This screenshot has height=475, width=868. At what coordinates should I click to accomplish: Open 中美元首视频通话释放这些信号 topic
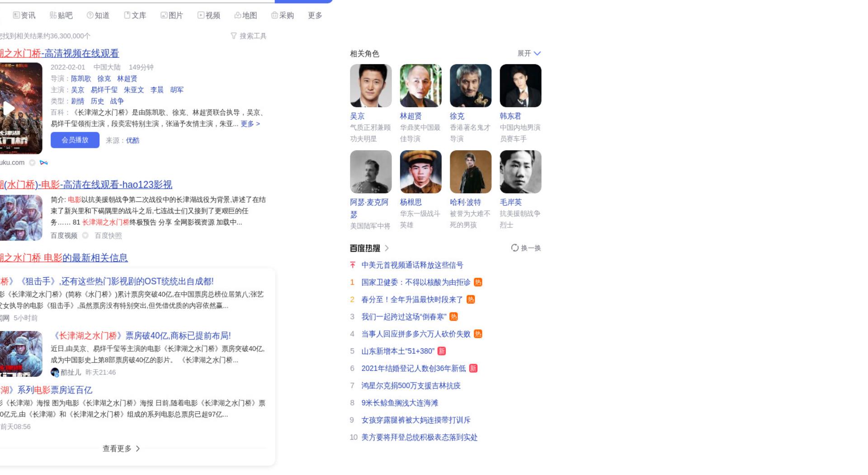pos(412,265)
